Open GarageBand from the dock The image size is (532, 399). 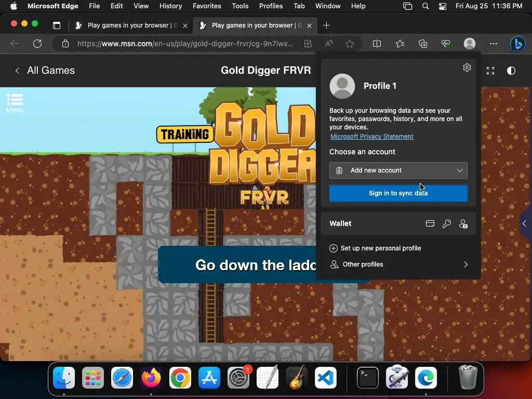click(297, 377)
